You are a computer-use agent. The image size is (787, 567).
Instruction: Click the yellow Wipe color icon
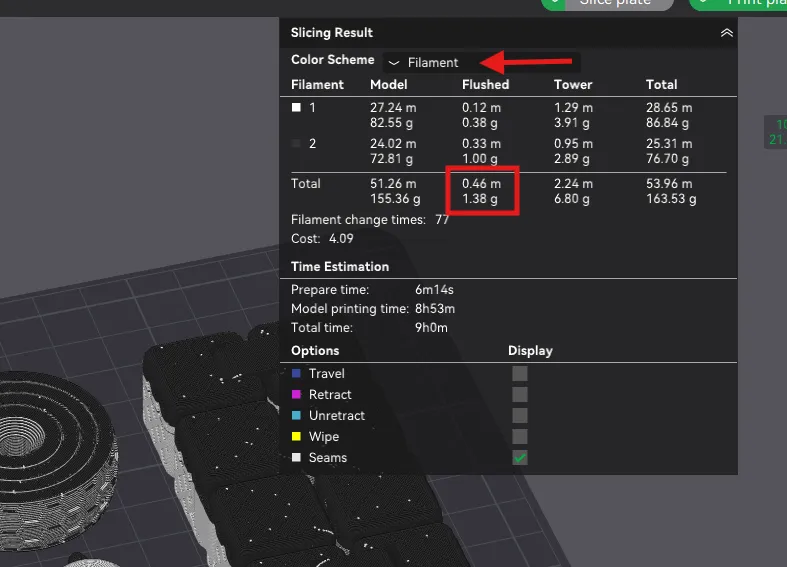pos(296,436)
